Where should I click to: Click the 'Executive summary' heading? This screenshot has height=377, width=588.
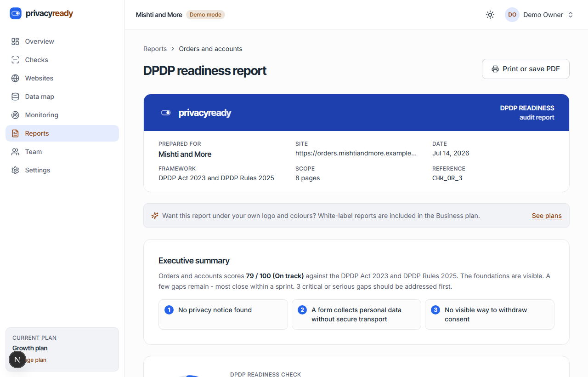coord(194,261)
